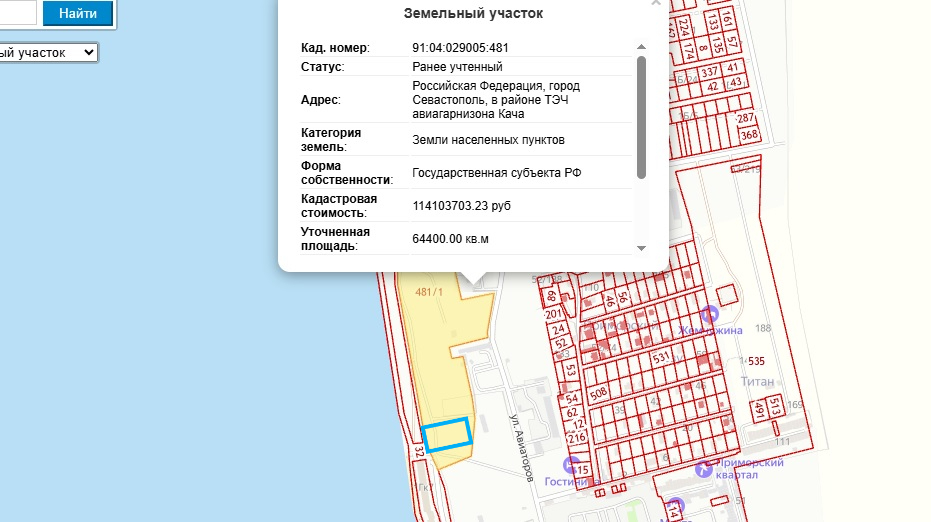Pick parcel number 201 on map
Viewport: 931px width, 522px height.
tap(554, 314)
